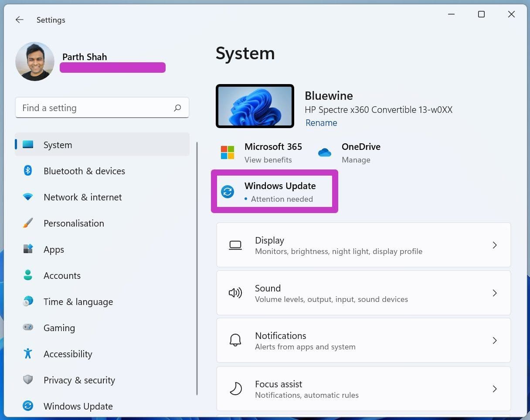Go to Time & language
Image resolution: width=530 pixels, height=420 pixels.
[x=102, y=301]
